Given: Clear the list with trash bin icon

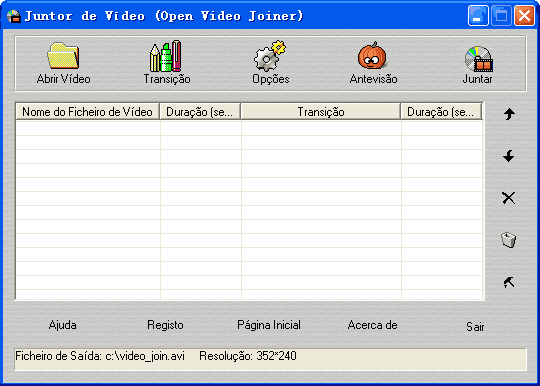Looking at the screenshot, I should tap(508, 240).
